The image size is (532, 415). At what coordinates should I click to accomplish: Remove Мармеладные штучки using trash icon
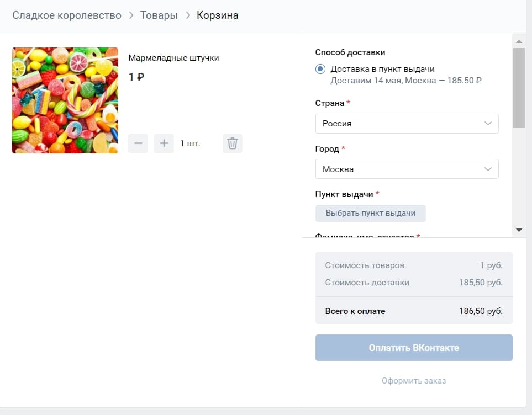click(232, 143)
